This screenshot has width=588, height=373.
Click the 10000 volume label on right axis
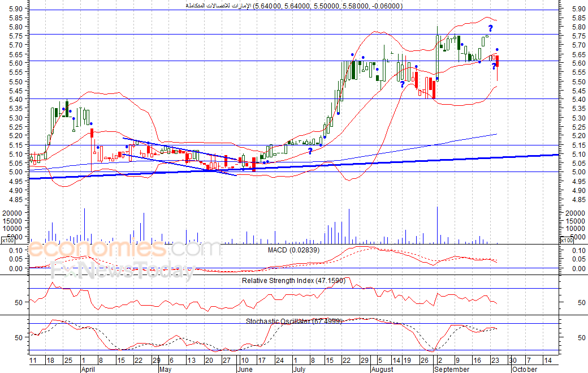tap(575, 228)
